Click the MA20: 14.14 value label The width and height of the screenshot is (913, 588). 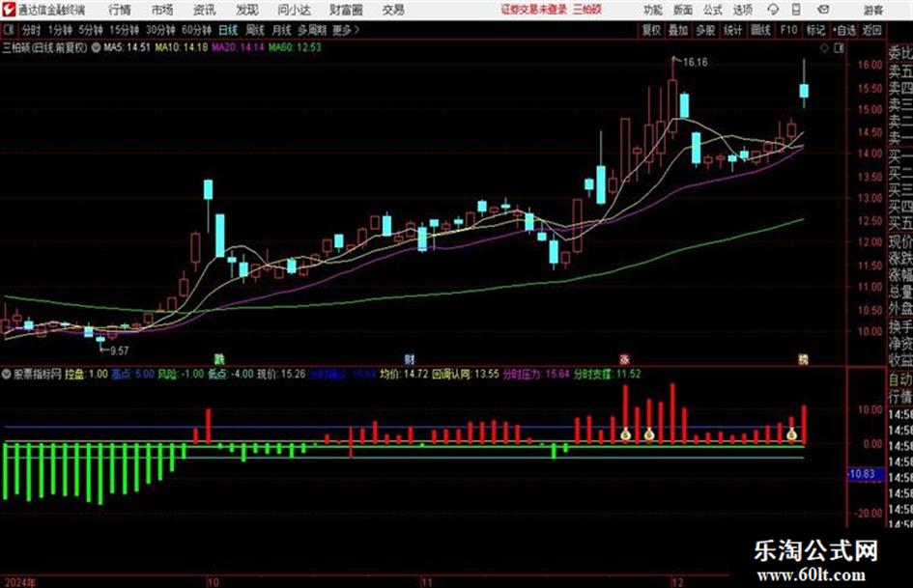click(238, 47)
